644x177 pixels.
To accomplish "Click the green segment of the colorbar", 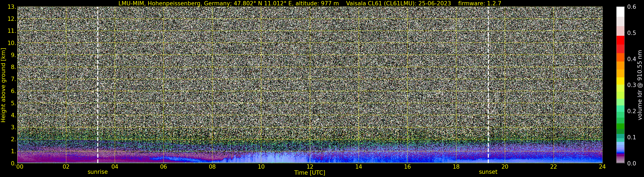I will pos(620,127).
